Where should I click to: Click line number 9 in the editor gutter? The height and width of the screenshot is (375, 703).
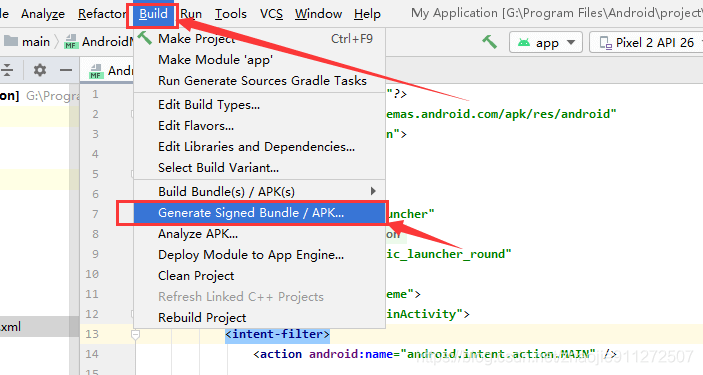(95, 254)
